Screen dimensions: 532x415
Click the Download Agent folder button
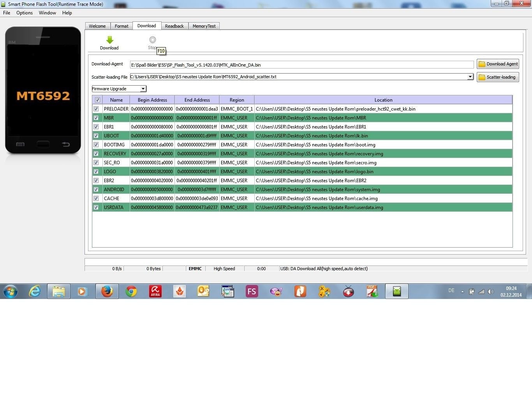pos(498,64)
